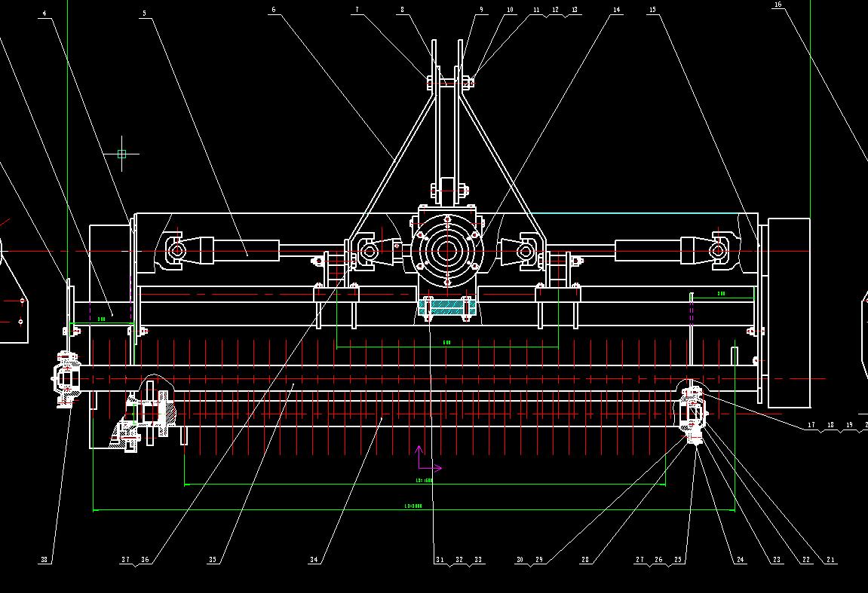Select part balloon number 11

coord(536,9)
